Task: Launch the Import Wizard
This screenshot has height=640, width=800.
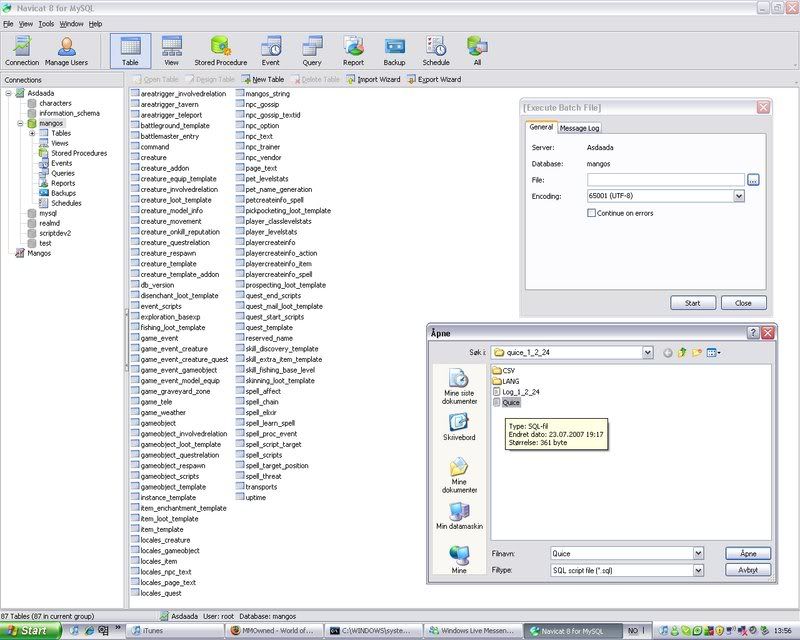Action: [373, 80]
